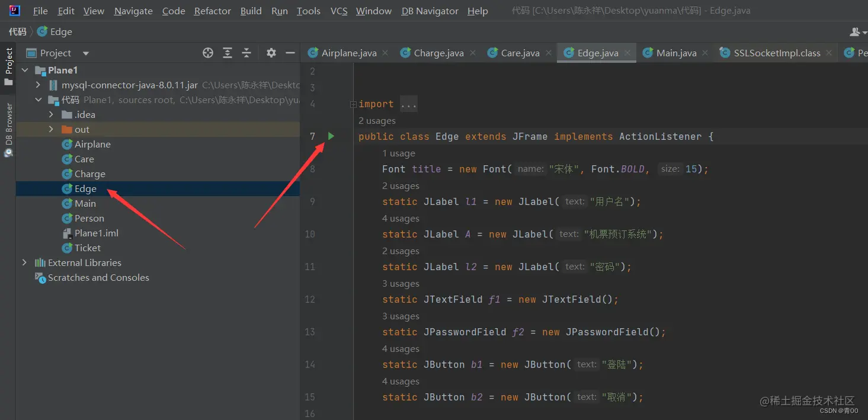Open the Tools menu
The height and width of the screenshot is (420, 868).
tap(309, 11)
